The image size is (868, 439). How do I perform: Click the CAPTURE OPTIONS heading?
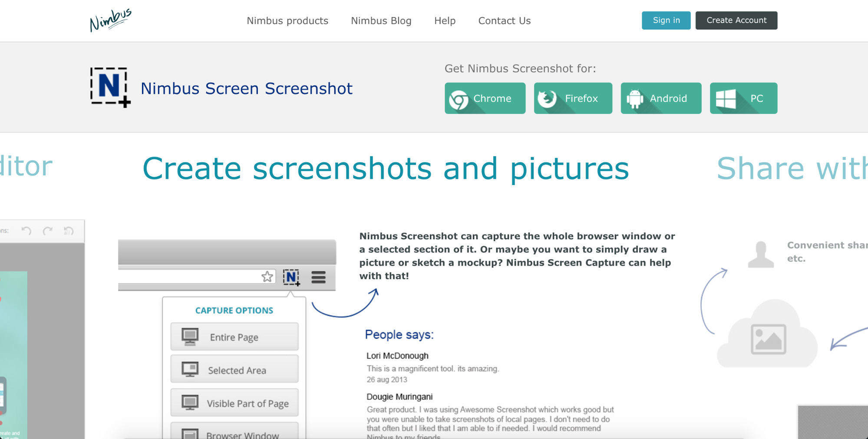(x=234, y=310)
